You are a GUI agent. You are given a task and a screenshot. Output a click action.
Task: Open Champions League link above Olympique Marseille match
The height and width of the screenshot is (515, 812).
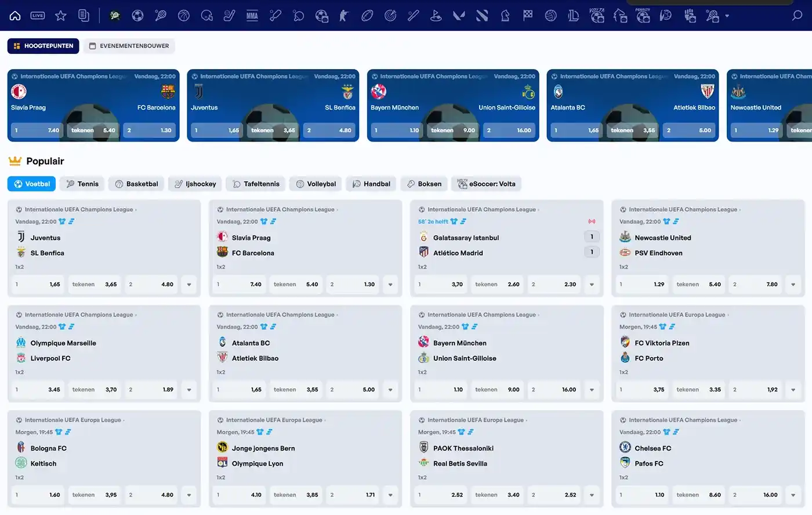[x=79, y=315]
